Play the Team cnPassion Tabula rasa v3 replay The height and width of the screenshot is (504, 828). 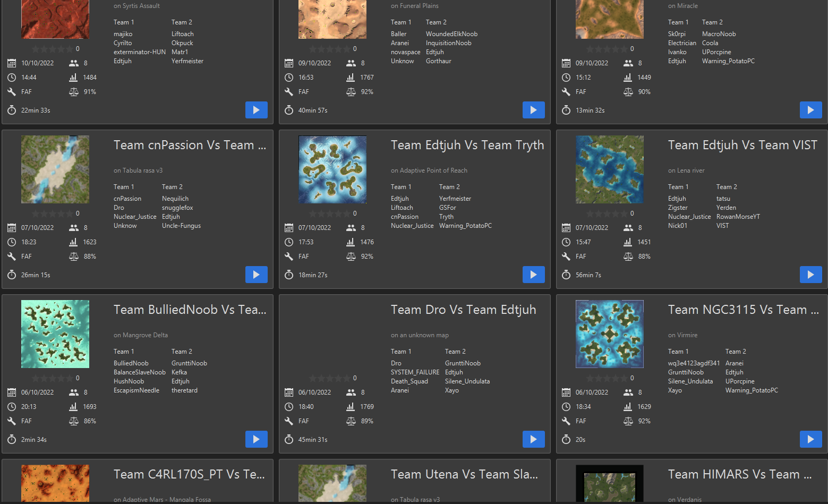pos(256,275)
